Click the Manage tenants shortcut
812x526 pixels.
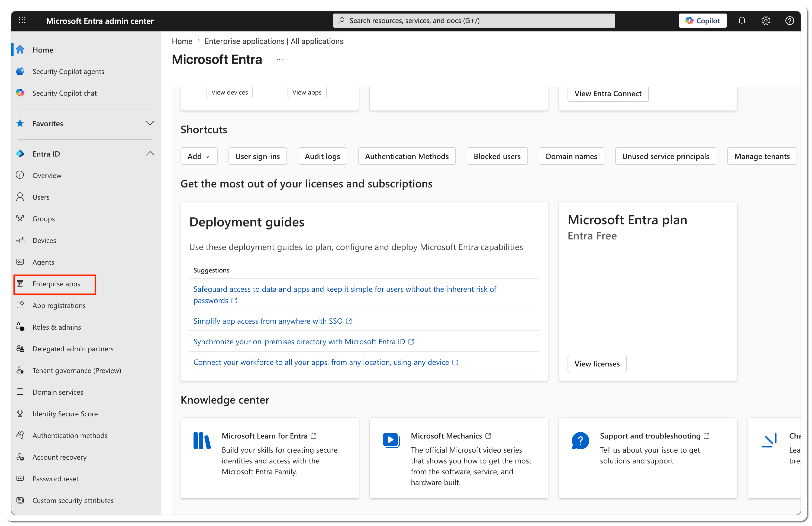(762, 156)
